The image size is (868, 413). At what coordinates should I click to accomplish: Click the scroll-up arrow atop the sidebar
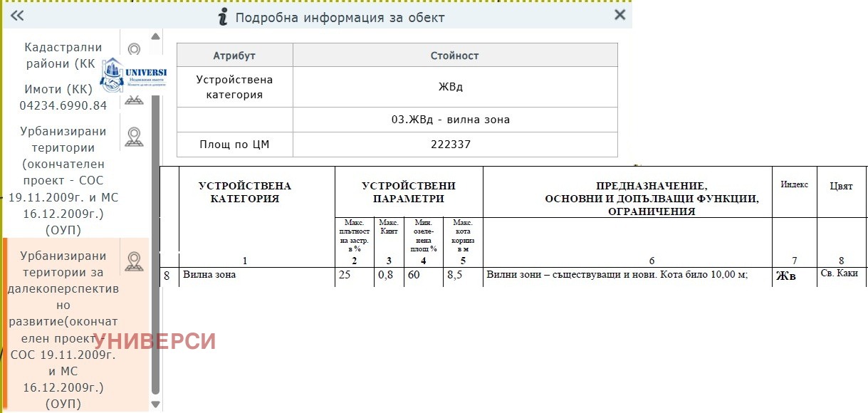pyautogui.click(x=155, y=35)
